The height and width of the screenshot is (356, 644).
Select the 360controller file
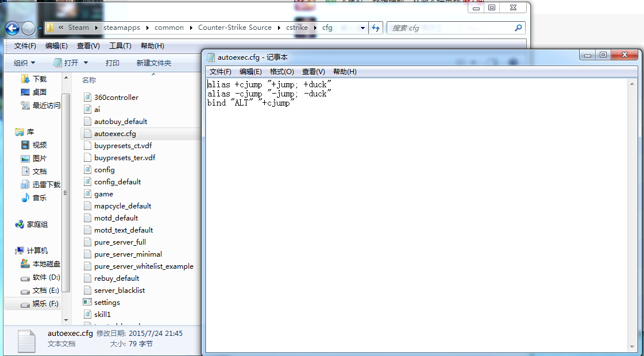pos(115,98)
